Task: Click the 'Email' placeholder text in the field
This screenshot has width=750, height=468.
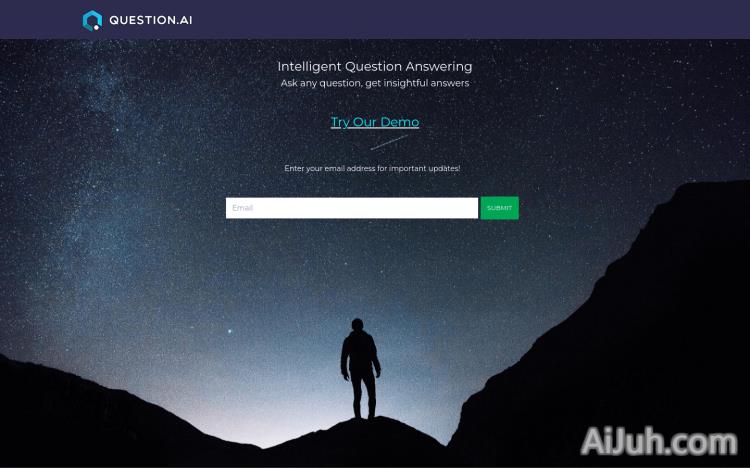Action: (242, 208)
